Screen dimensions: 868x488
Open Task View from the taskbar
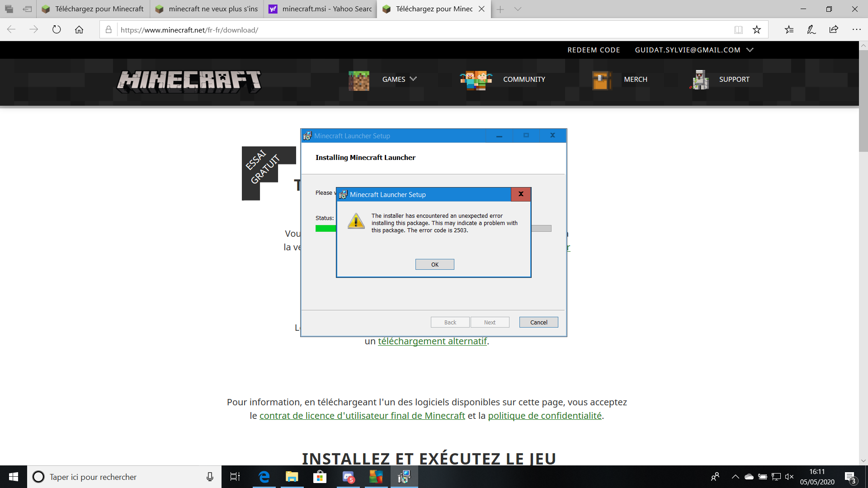235,477
